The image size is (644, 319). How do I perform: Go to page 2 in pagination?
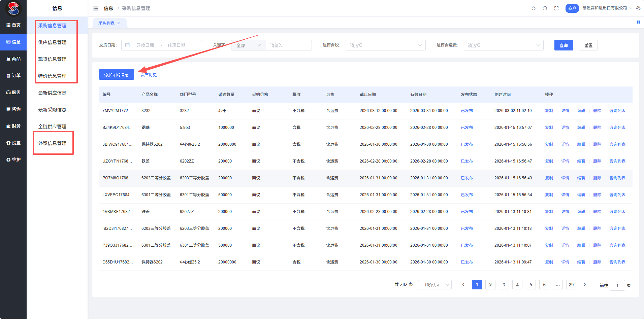point(490,285)
